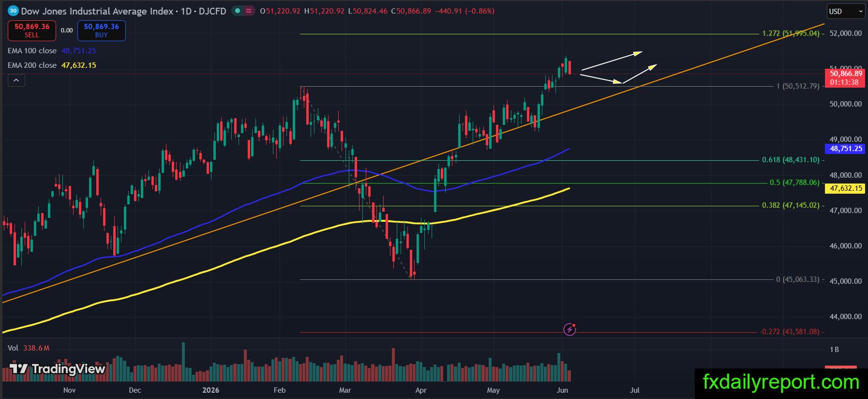Click the EMA 200 value 47,632.15 in legend
Image resolution: width=868 pixels, height=399 pixels.
point(79,65)
